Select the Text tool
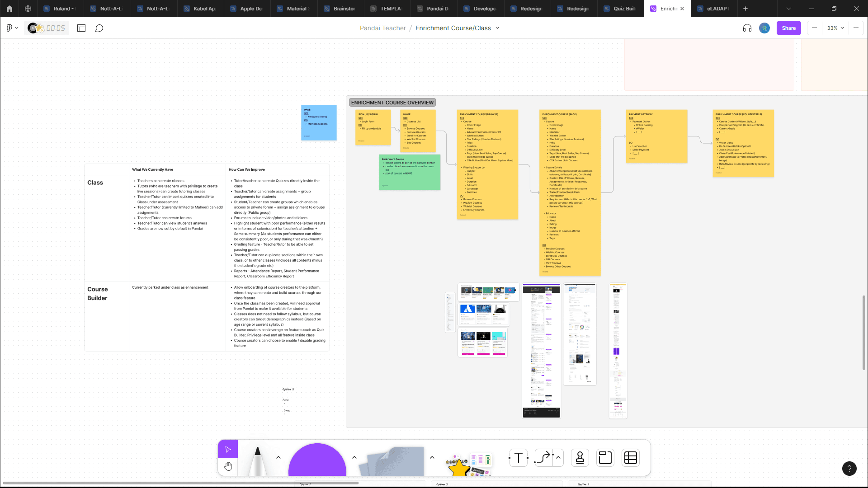Viewport: 868px width, 488px height. (x=519, y=458)
